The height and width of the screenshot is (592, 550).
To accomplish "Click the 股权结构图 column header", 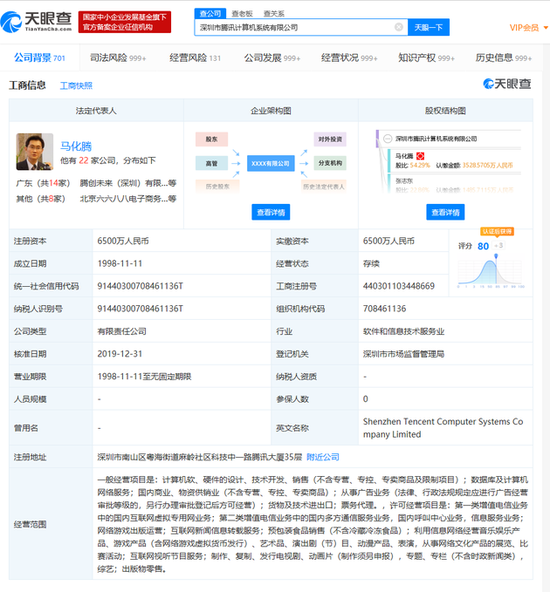I will coord(445,111).
